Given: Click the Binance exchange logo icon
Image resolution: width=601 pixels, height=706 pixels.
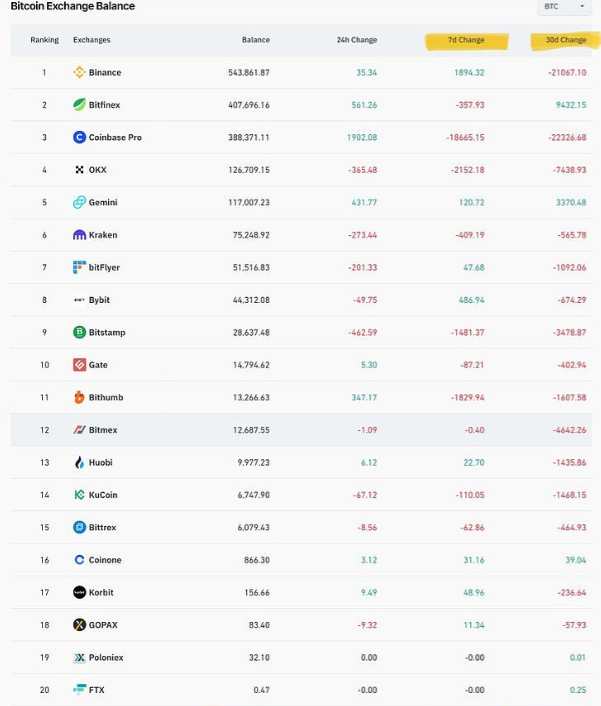Looking at the screenshot, I should 80,72.
